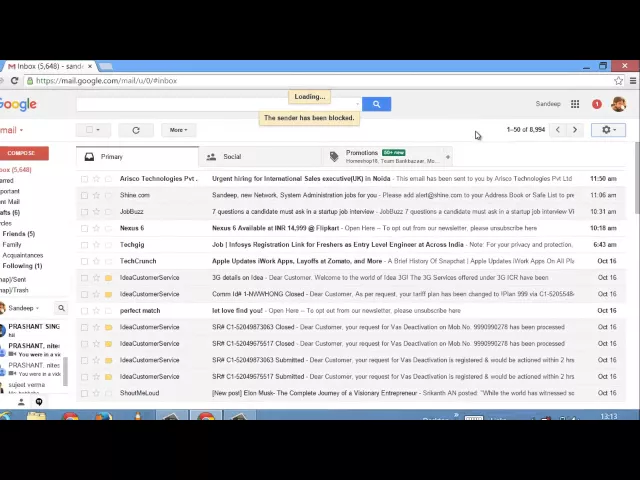Search chat contacts magnifier icon
640x480 pixels.
61,308
